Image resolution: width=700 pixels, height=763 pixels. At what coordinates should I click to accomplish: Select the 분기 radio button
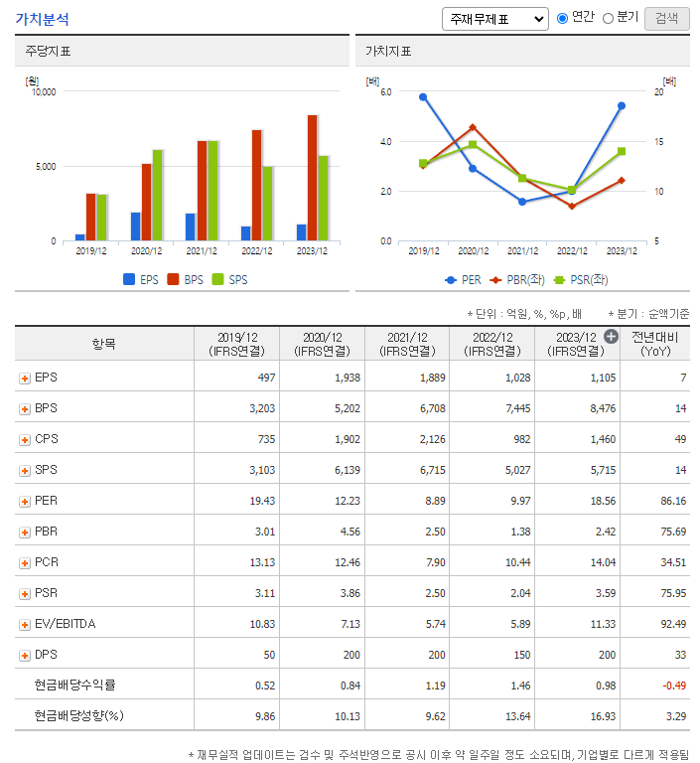tap(608, 19)
